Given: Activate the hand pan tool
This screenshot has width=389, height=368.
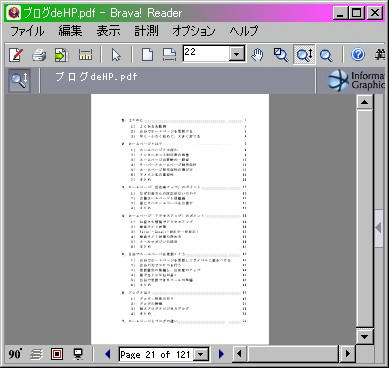Looking at the screenshot, I should [257, 55].
